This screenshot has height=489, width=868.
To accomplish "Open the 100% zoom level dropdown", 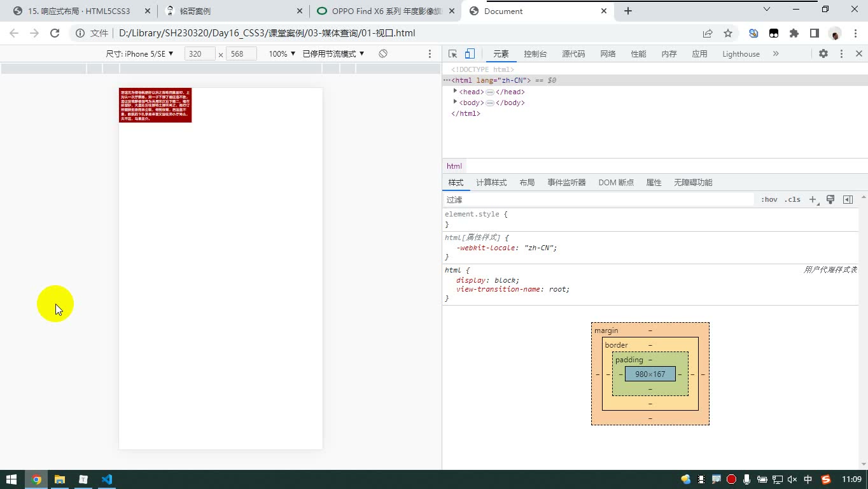I will point(282,54).
